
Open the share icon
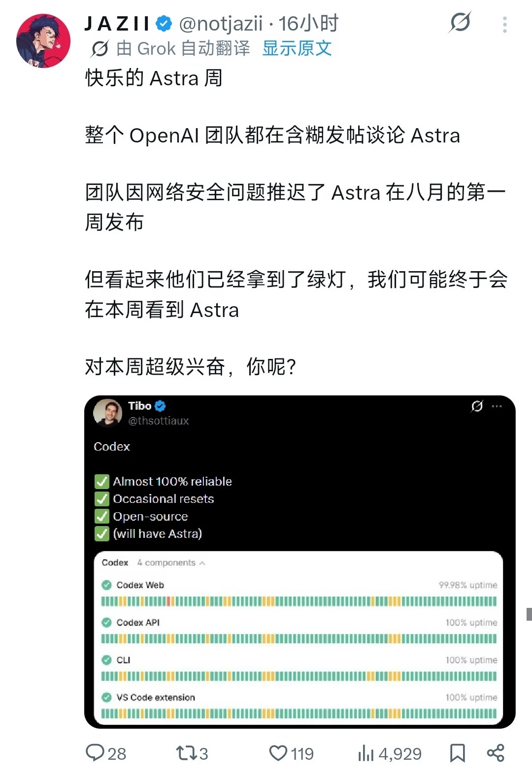tap(496, 753)
